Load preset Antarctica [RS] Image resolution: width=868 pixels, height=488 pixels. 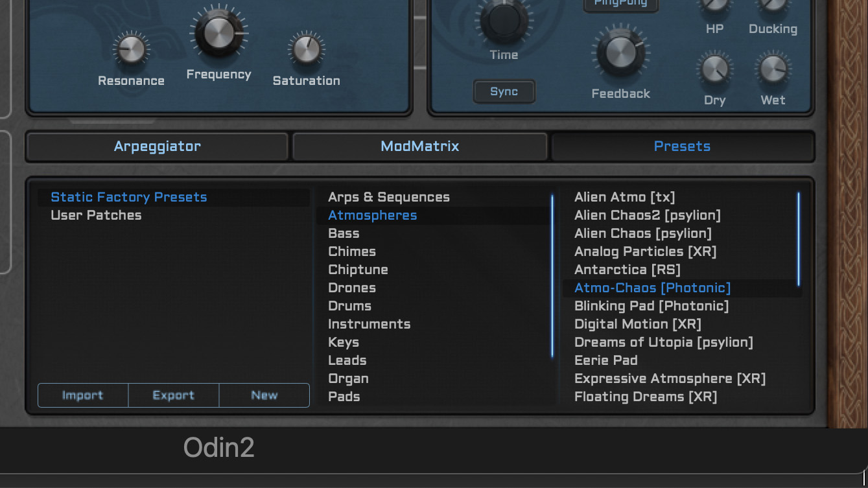679,270
